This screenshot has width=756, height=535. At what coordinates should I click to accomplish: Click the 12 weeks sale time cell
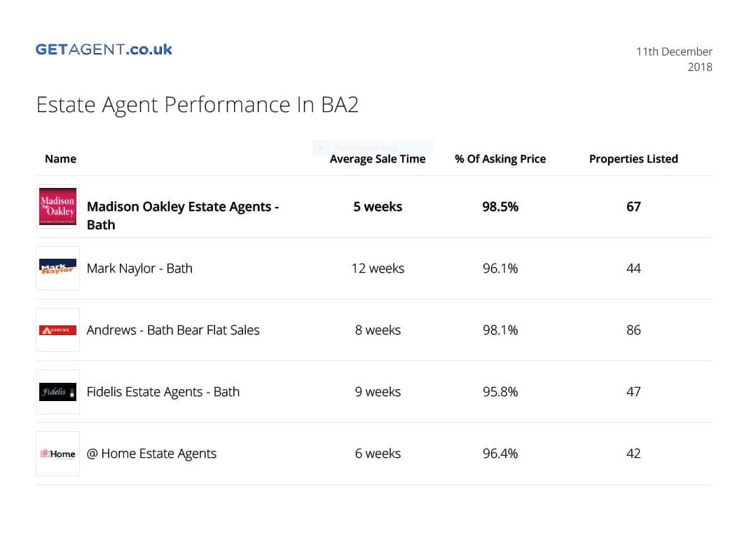[378, 269]
